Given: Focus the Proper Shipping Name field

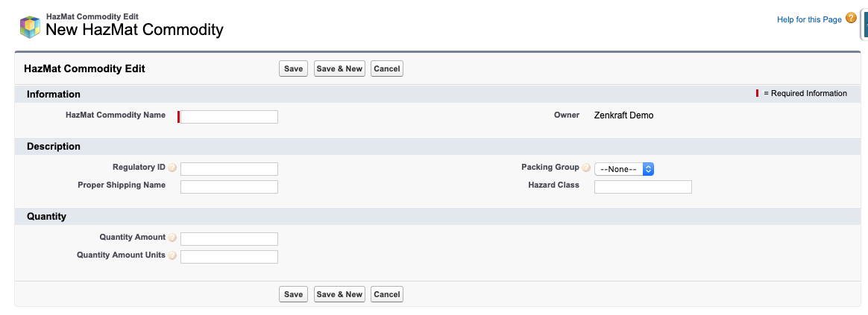Looking at the screenshot, I should tap(229, 187).
